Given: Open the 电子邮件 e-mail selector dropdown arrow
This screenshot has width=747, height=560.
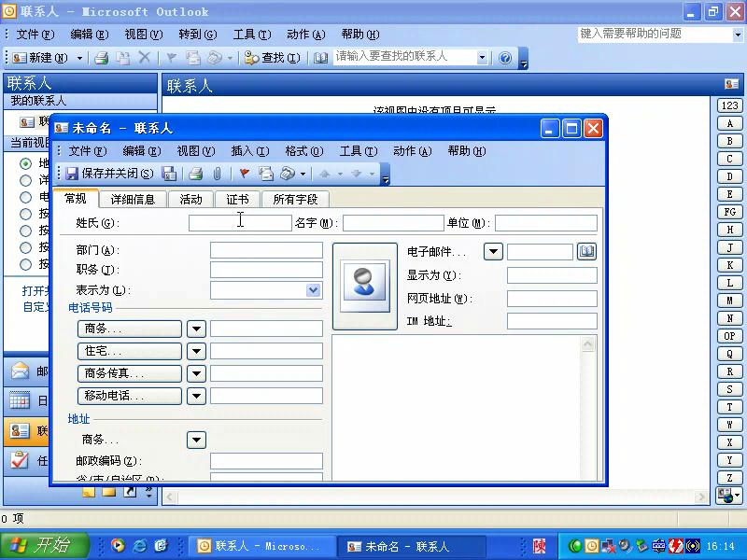Looking at the screenshot, I should point(493,251).
